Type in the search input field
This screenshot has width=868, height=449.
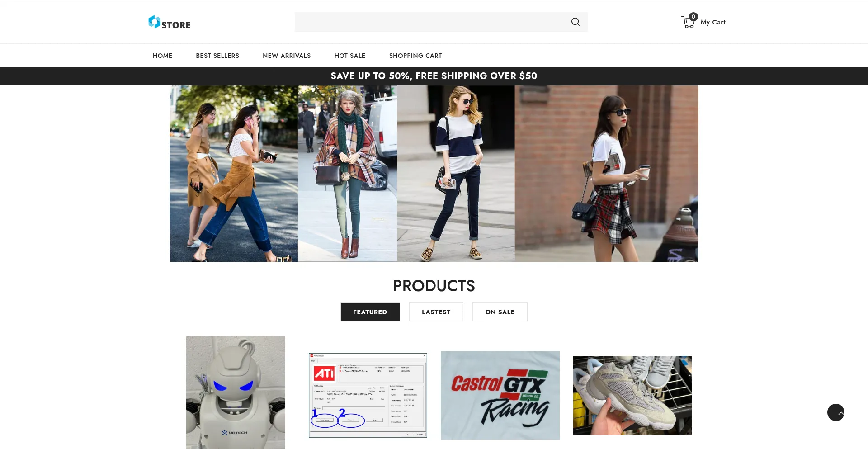pos(429,22)
